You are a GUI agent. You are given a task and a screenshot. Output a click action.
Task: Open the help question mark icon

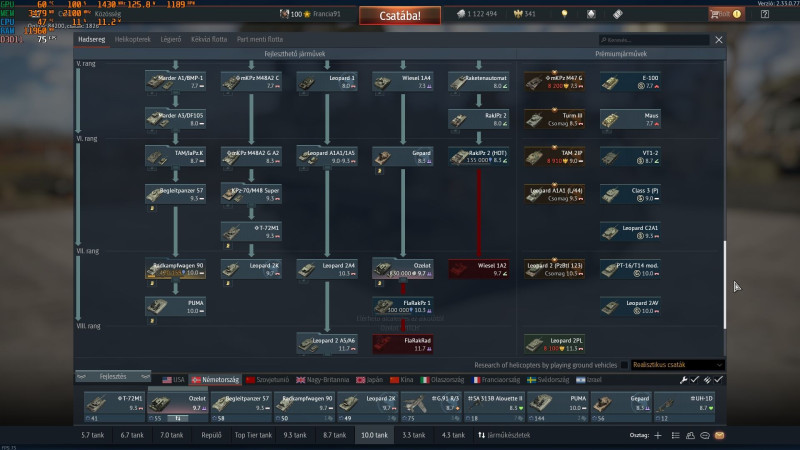tap(764, 14)
